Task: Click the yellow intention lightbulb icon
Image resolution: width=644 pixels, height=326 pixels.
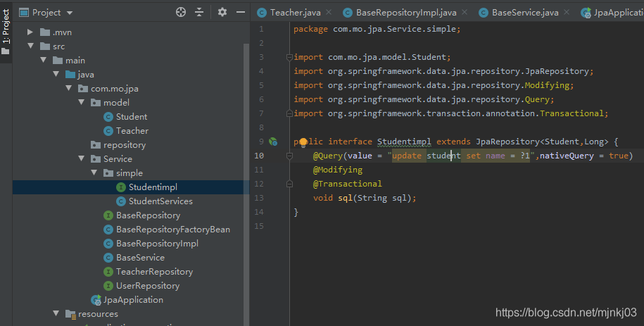Action: pyautogui.click(x=303, y=142)
